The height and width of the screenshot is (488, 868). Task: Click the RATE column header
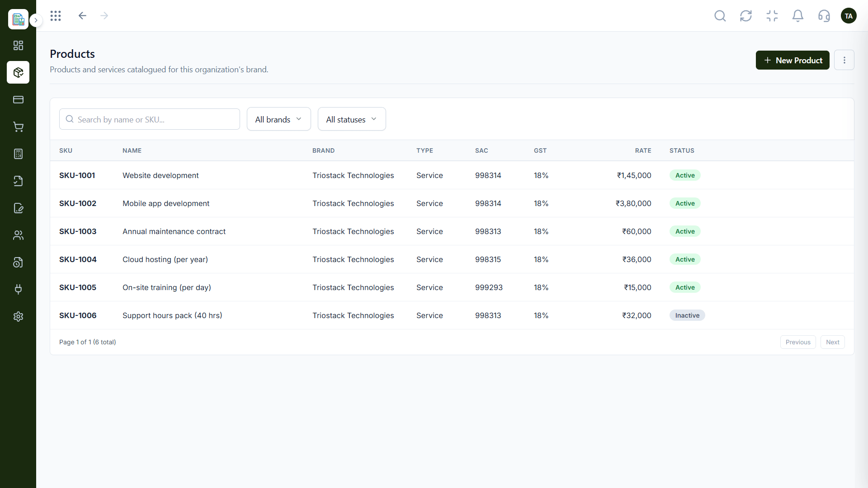click(643, 150)
